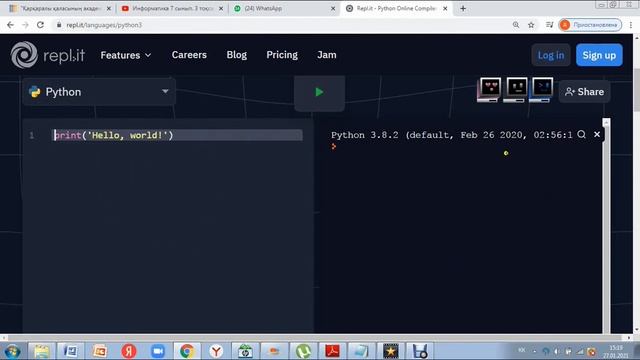Open the media control playlist icon

[x=549, y=25]
